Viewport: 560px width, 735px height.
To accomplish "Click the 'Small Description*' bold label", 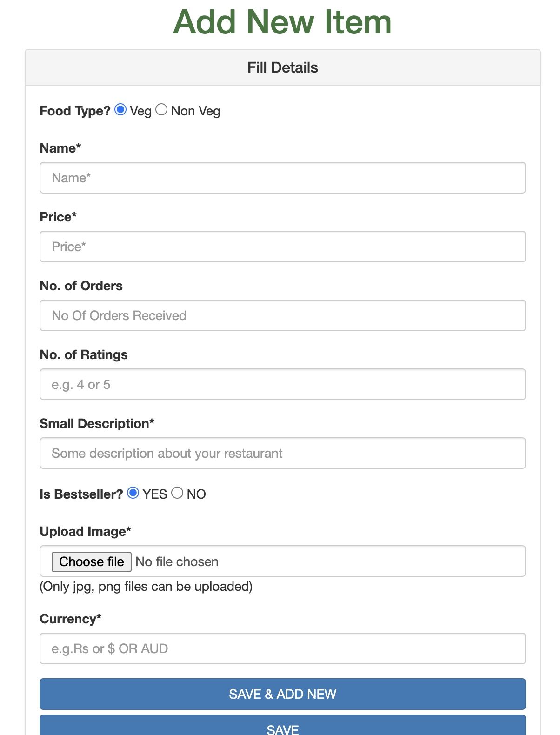I will (x=97, y=423).
